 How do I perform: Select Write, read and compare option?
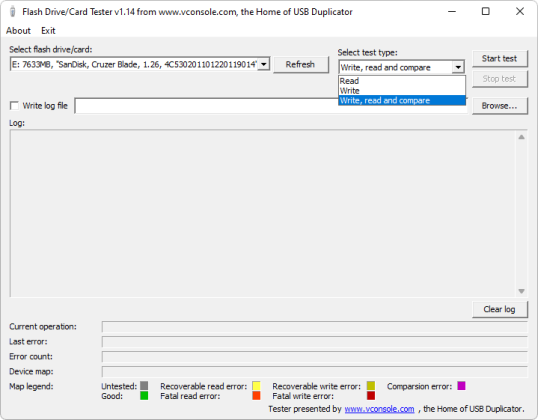[x=402, y=100]
